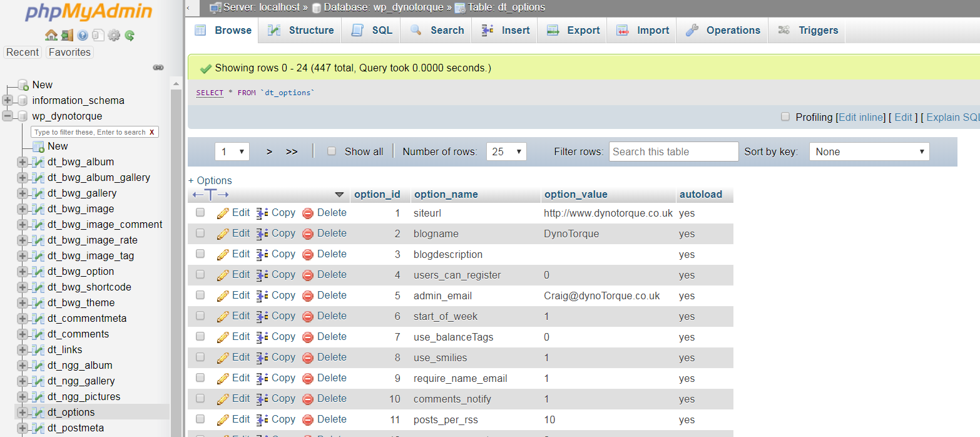
Task: Click the Recent tables button
Action: point(23,53)
